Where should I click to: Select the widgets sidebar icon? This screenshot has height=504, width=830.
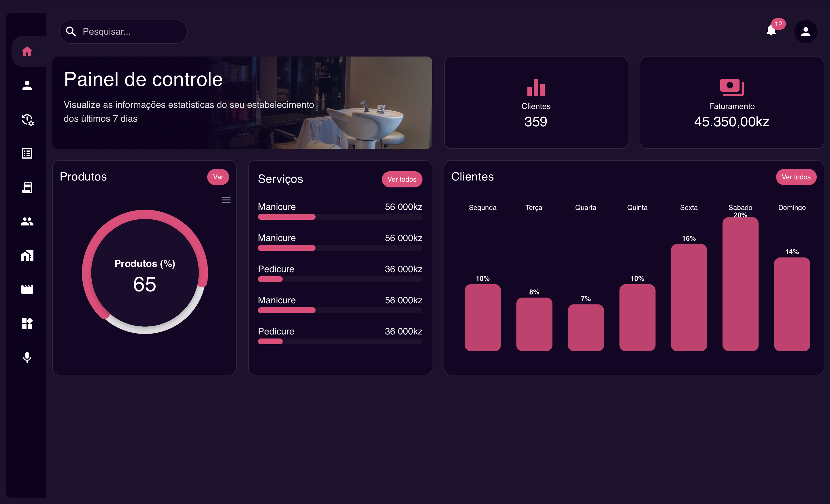[27, 323]
